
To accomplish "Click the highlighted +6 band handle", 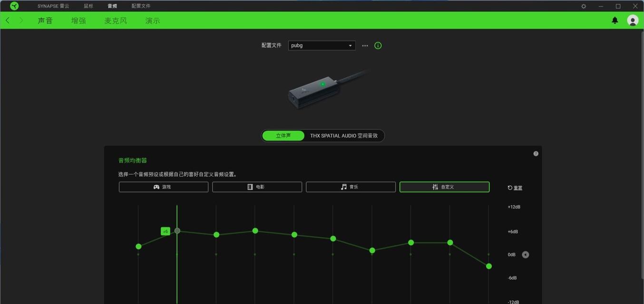I will pos(177,231).
